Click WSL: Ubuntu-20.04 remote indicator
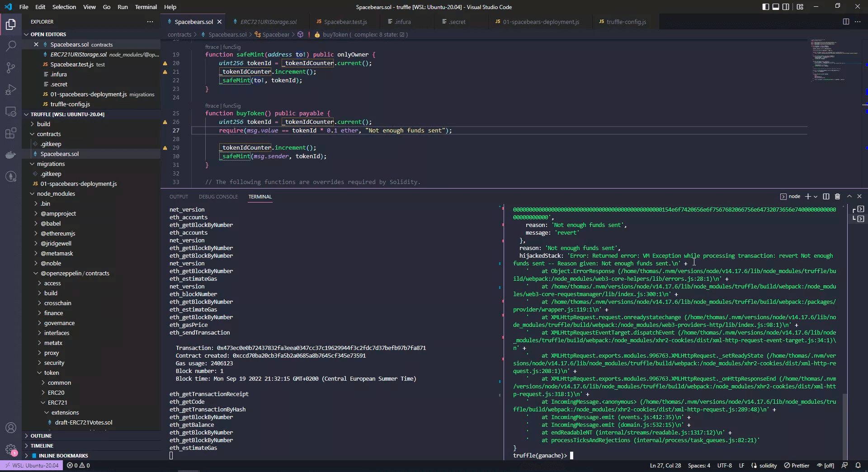Viewport: 868px width, 472px height. point(32,465)
